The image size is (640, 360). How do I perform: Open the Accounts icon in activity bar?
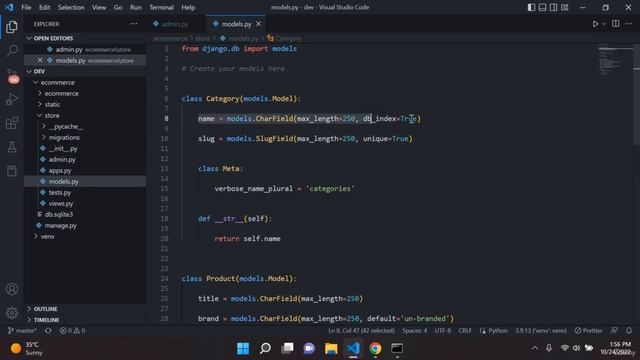(12, 289)
